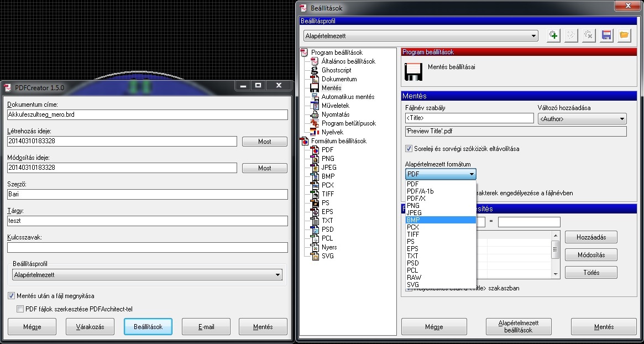Select PSD format settings in tree
This screenshot has height=344, width=644.
tap(328, 230)
